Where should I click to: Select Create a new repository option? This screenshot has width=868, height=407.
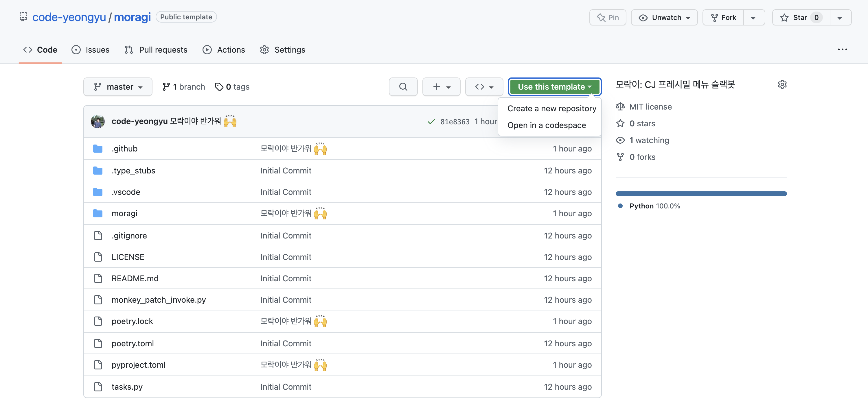tap(551, 108)
